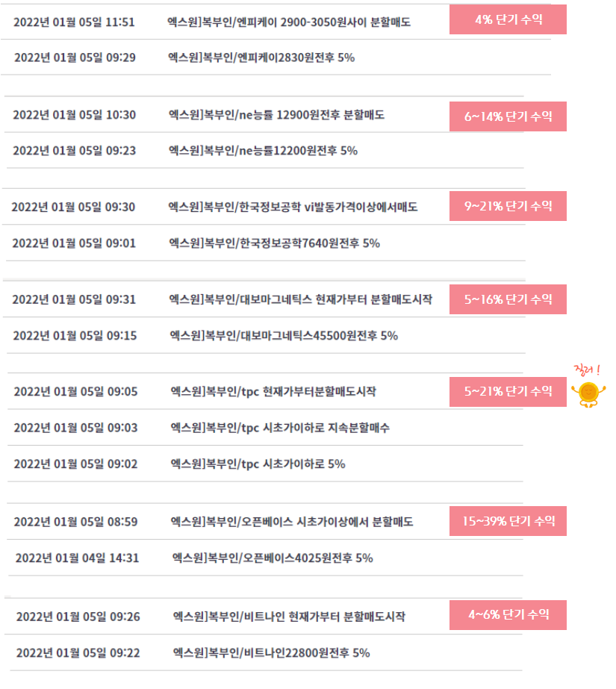Open the ne능률12200원전후 5% message
The image size is (616, 689).
click(263, 151)
